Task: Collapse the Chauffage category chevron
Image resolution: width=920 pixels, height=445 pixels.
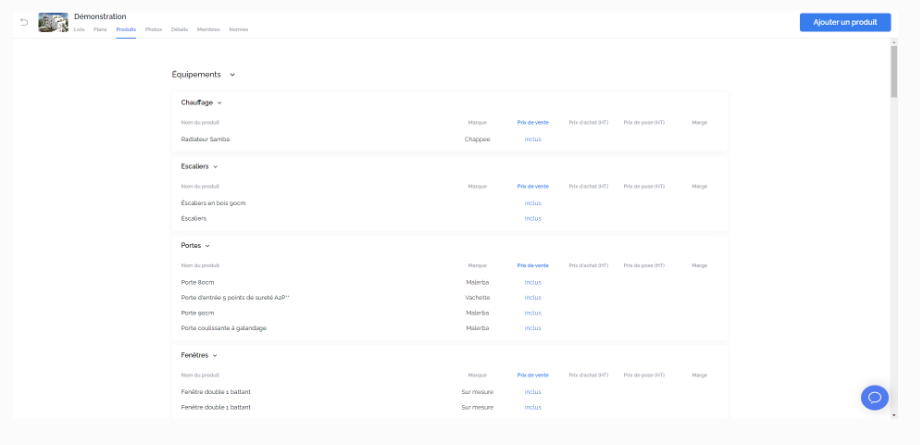Action: [219, 103]
